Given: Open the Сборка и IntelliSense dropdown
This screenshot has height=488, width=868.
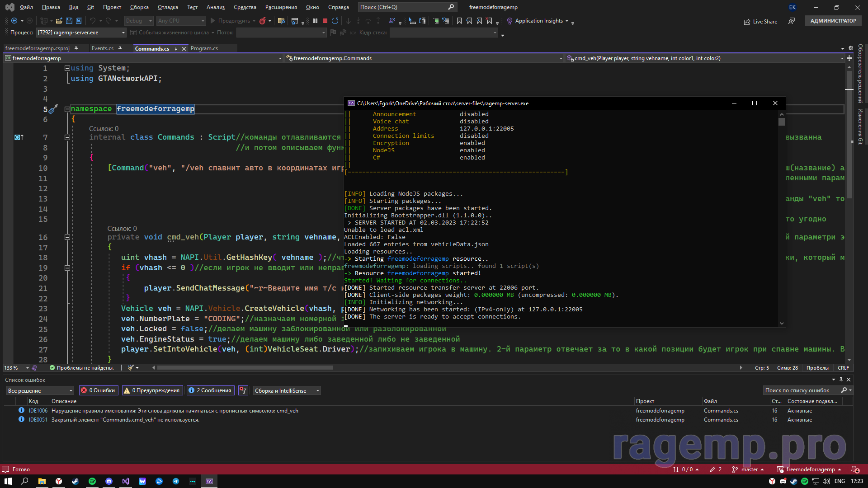Looking at the screenshot, I should 287,390.
